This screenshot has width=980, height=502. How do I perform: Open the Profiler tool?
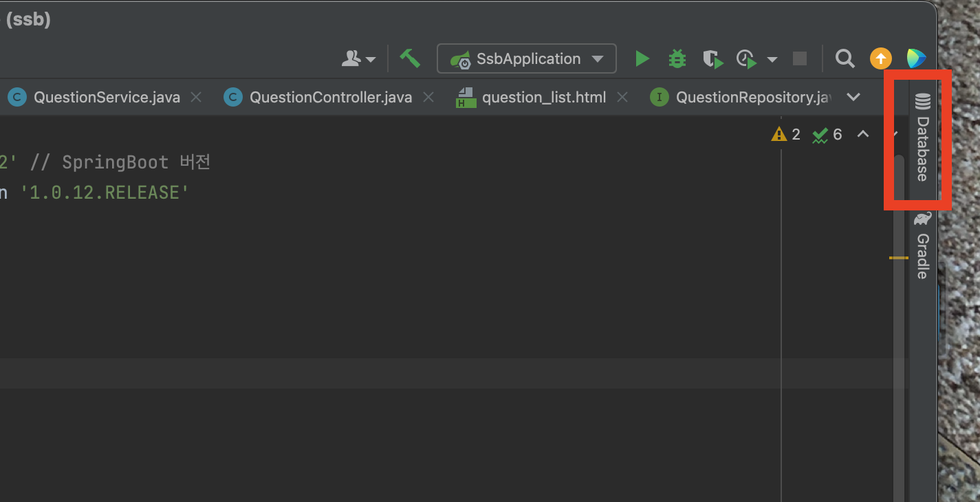click(x=745, y=58)
